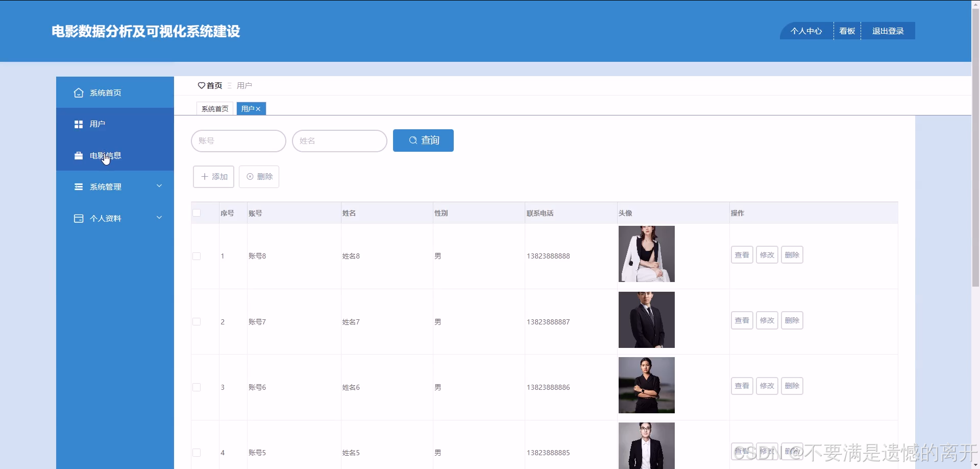Click the phone number 13823888885
980x469 pixels.
tap(548, 453)
